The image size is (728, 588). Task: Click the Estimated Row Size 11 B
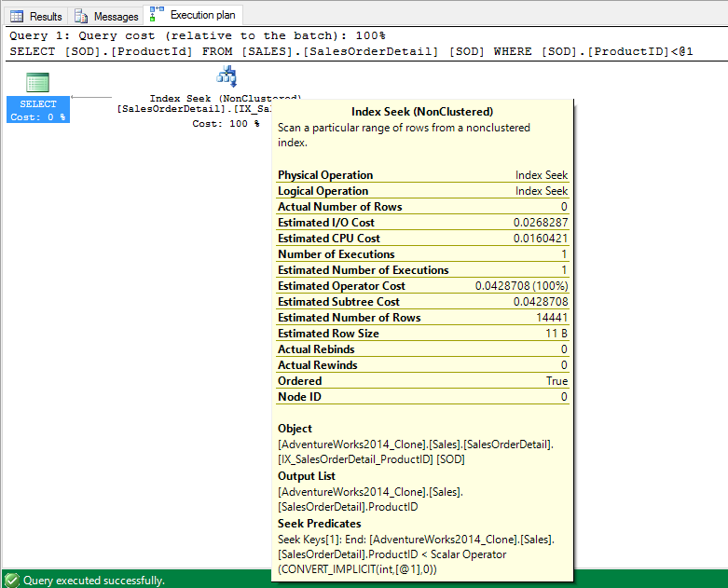pos(556,334)
